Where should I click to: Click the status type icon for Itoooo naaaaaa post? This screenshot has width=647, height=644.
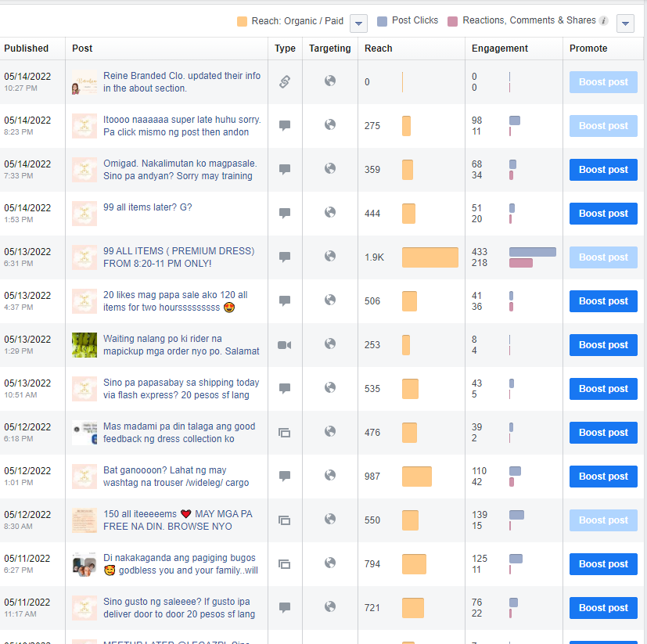285,125
